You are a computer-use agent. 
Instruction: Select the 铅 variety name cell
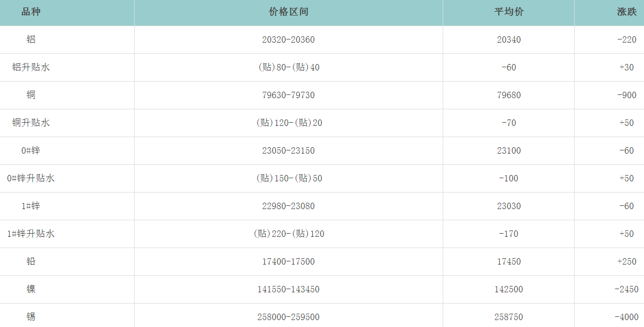click(31, 261)
